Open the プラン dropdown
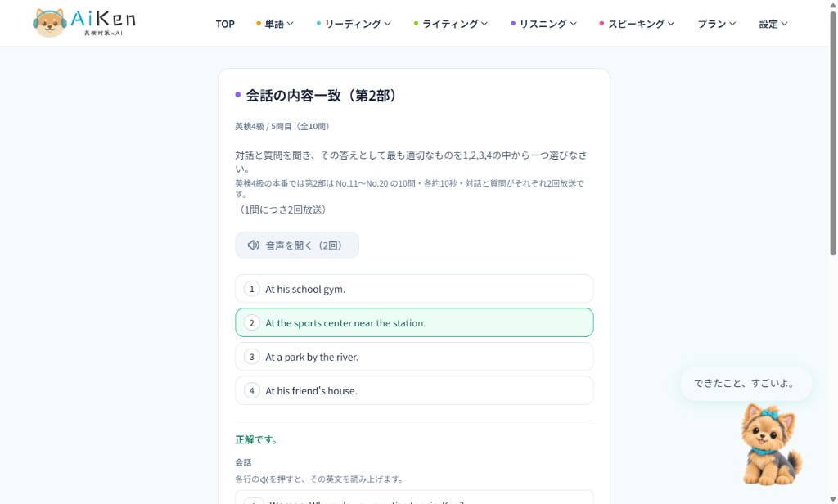This screenshot has width=838, height=504. pos(717,24)
